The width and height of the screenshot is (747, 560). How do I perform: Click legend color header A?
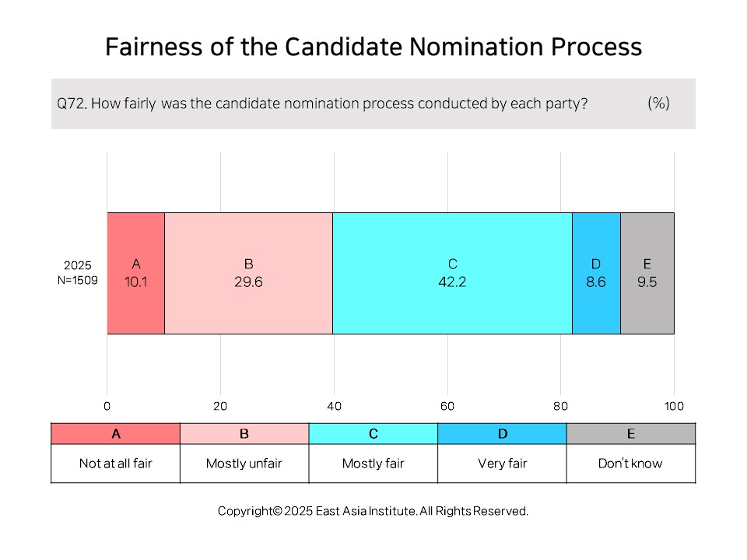[116, 434]
